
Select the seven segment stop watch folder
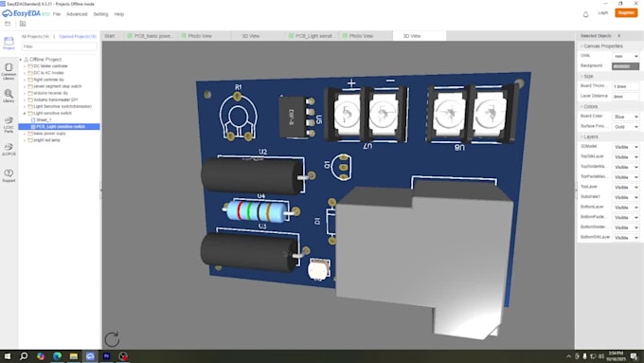[58, 86]
